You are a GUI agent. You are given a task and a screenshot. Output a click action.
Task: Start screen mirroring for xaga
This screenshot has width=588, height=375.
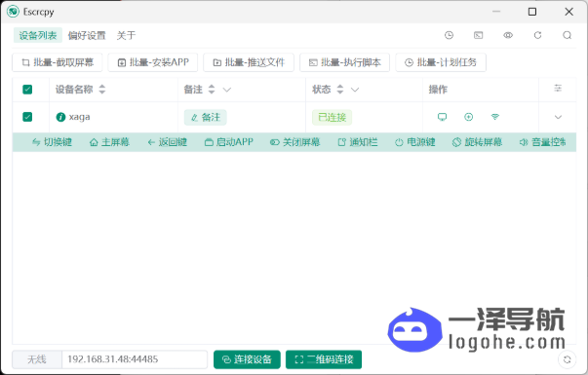click(x=442, y=117)
